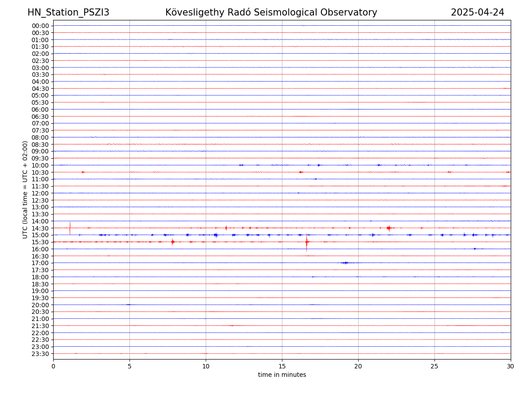
Task: Select the 08:00 row time label
Action: pyautogui.click(x=40, y=137)
